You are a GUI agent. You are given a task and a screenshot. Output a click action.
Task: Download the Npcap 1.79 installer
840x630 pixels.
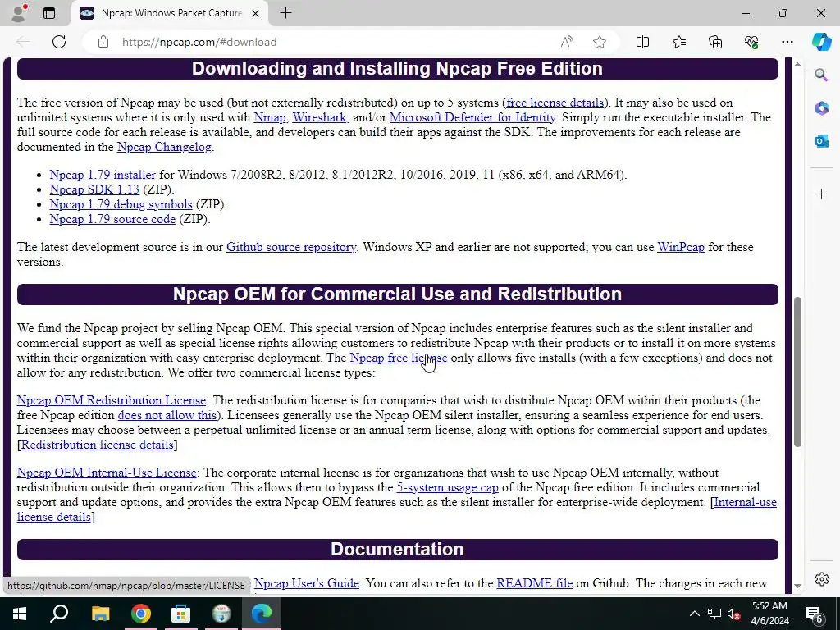(x=103, y=175)
